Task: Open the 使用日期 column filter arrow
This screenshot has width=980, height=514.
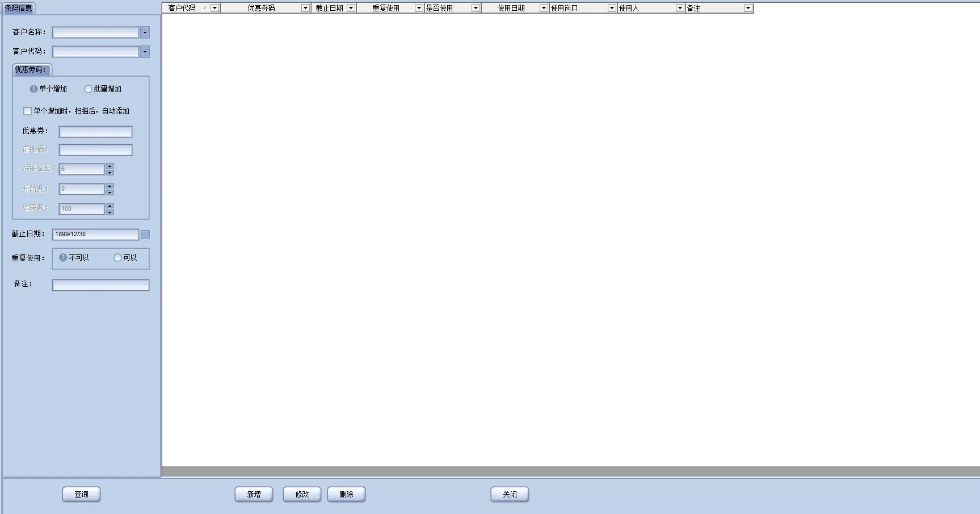Action: point(544,8)
